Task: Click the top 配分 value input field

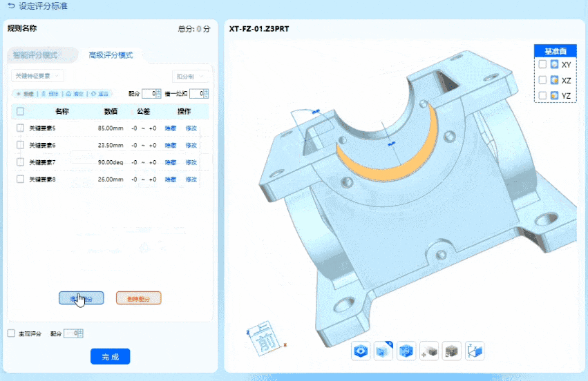Action: click(x=149, y=94)
